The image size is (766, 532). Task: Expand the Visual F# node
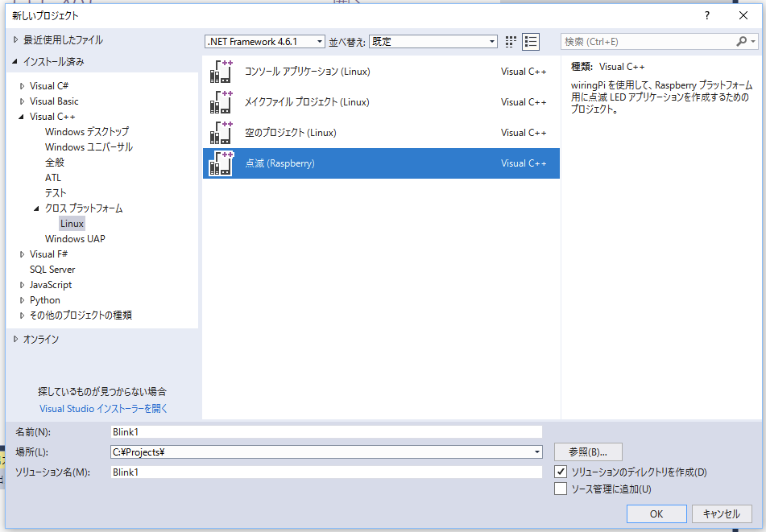click(22, 254)
